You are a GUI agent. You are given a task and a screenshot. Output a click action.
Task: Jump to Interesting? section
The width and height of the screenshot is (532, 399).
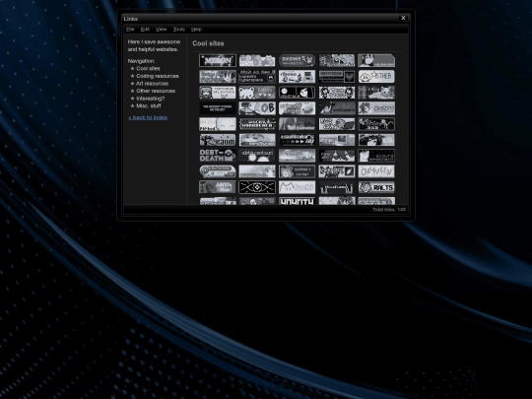click(x=151, y=99)
